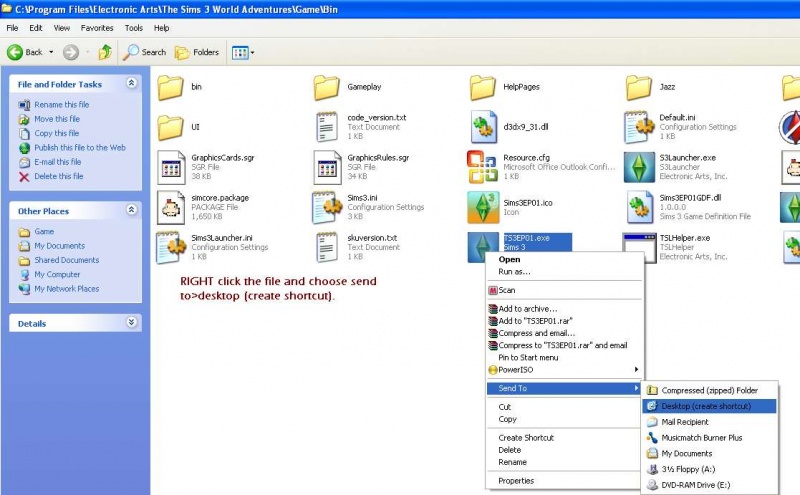Image resolution: width=800 pixels, height=495 pixels.
Task: Collapse the Other Places panel
Action: point(131,210)
